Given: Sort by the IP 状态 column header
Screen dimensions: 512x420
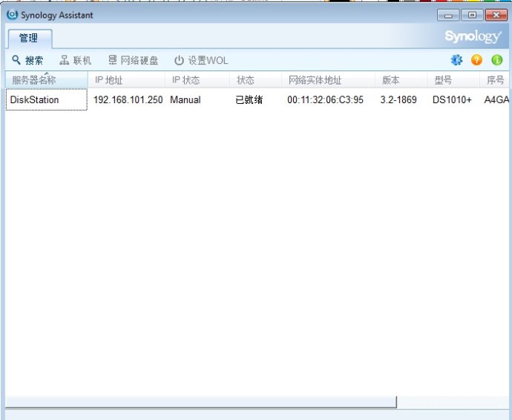Looking at the screenshot, I should point(197,79).
